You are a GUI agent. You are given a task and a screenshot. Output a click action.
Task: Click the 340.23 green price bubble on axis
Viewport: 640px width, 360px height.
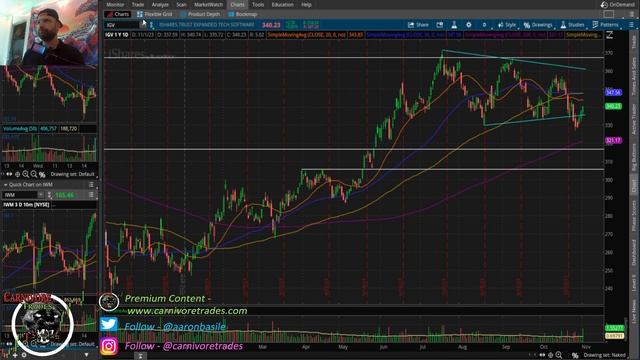(613, 106)
